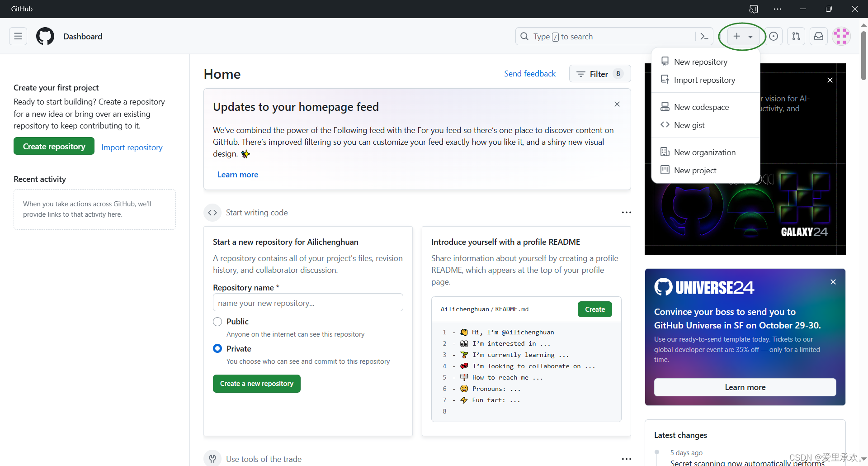
Task: Select New repository from dropdown menu
Action: [x=705, y=62]
